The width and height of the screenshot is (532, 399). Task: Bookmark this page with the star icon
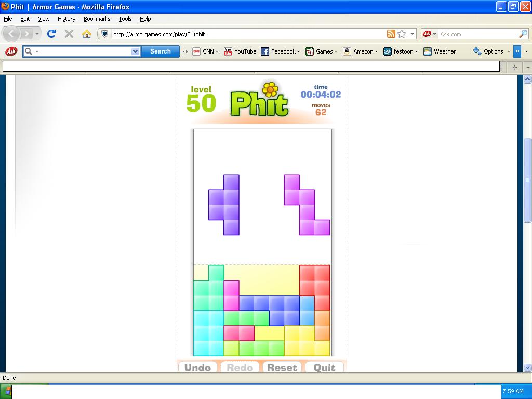402,34
